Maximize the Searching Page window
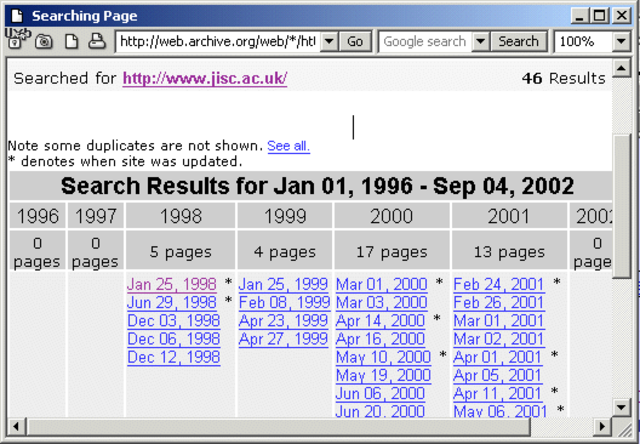 click(x=600, y=16)
